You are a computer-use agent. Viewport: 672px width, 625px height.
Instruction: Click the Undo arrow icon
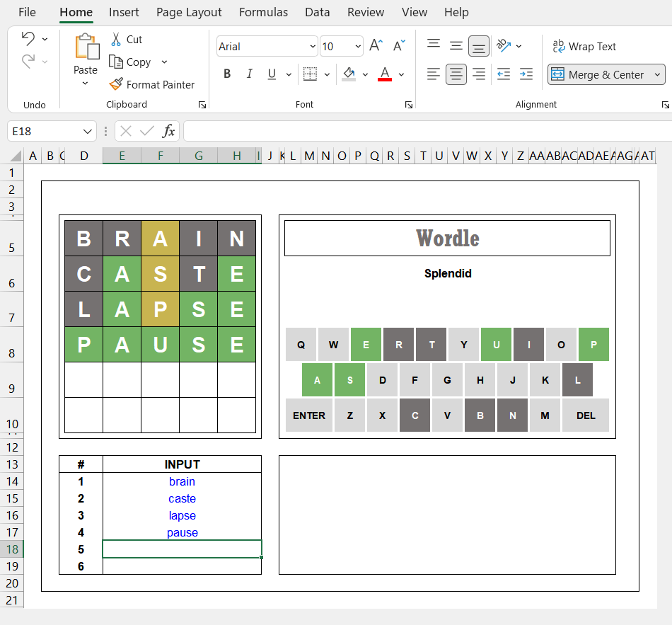pyautogui.click(x=27, y=39)
